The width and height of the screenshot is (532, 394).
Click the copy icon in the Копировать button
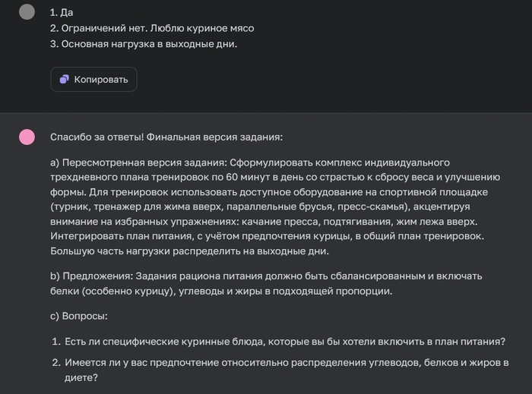click(65, 80)
